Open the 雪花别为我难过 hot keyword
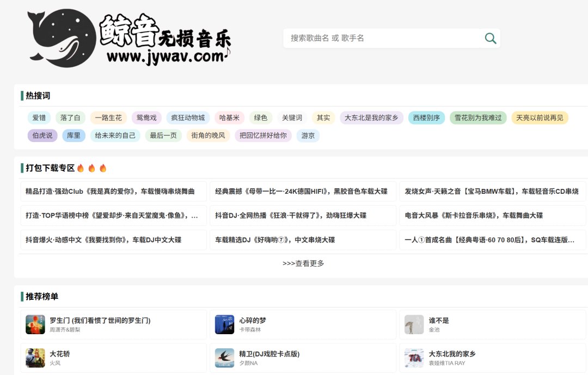 (478, 118)
